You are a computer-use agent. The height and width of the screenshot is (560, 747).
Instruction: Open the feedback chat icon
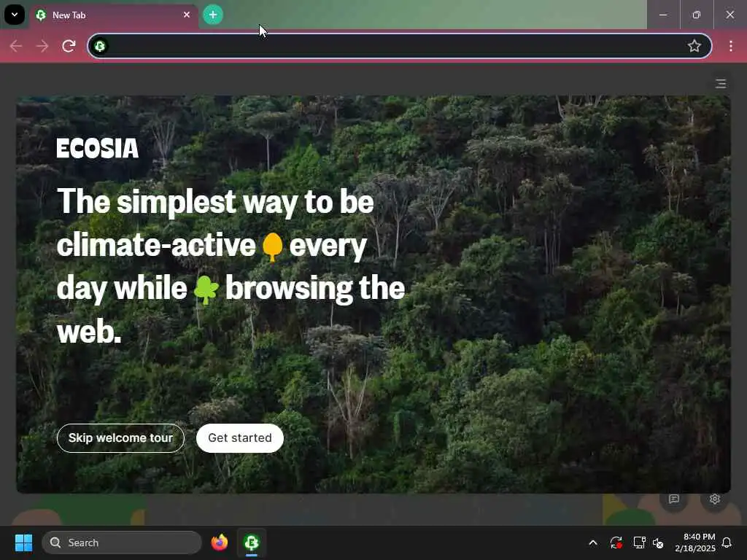coord(673,499)
